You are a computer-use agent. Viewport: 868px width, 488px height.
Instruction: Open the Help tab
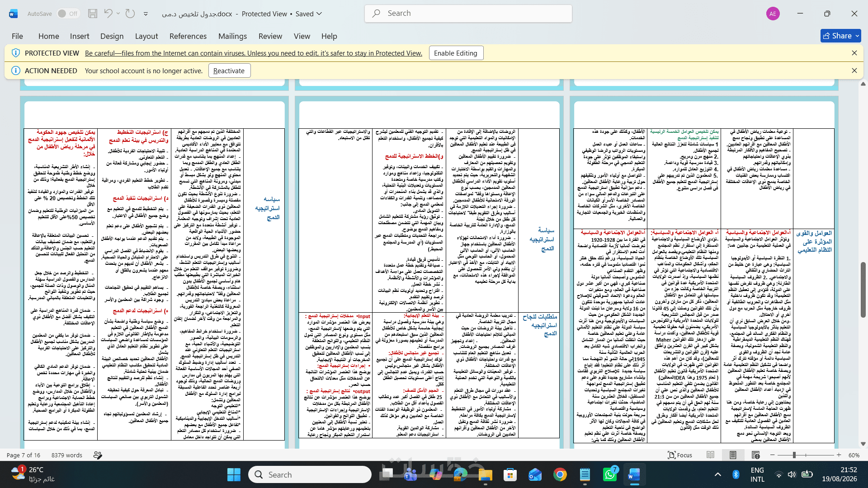tap(329, 36)
